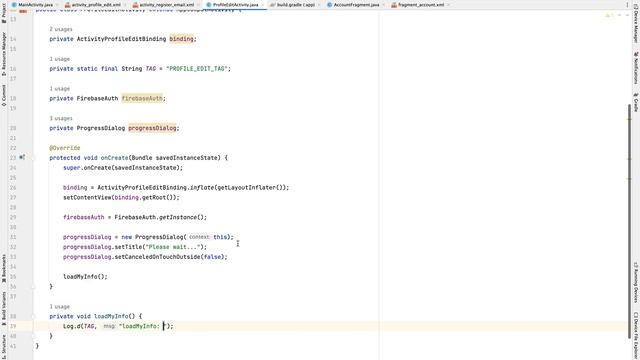Select the ProfileEditActivity.java tab
This screenshot has width=640, height=360.
point(235,5)
